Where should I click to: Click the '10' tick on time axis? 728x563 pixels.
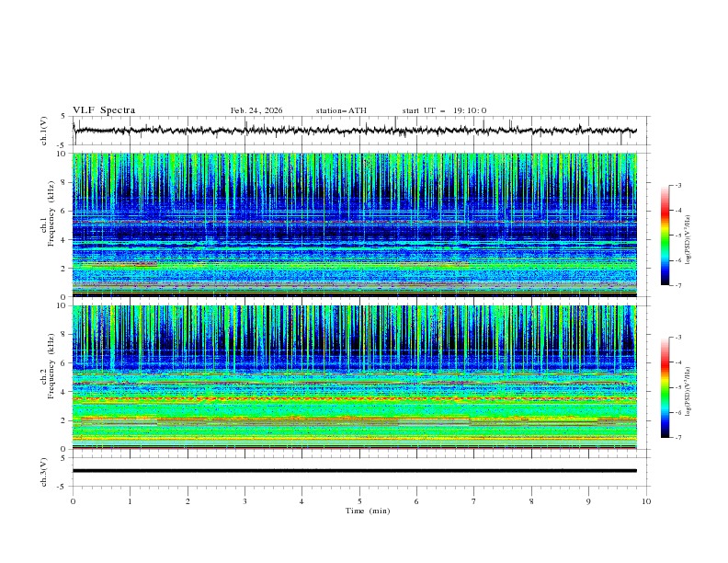[646, 501]
